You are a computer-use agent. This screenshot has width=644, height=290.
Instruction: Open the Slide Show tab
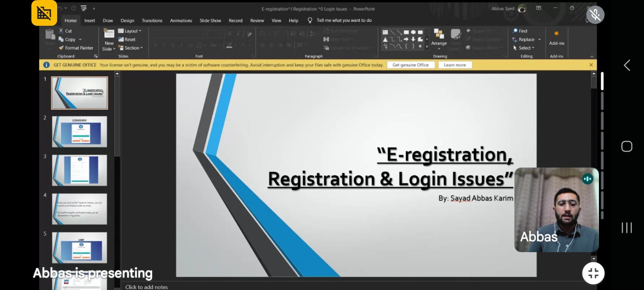tap(211, 21)
